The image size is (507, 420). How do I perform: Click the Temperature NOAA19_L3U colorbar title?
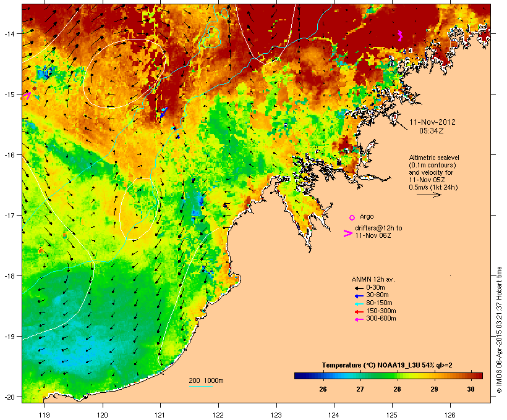pos(387,366)
